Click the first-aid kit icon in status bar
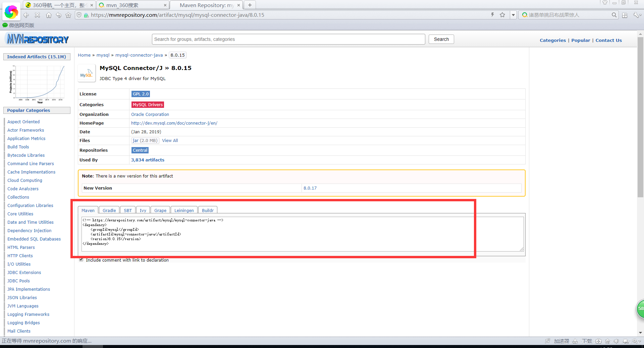The width and height of the screenshot is (644, 348). pos(598,341)
